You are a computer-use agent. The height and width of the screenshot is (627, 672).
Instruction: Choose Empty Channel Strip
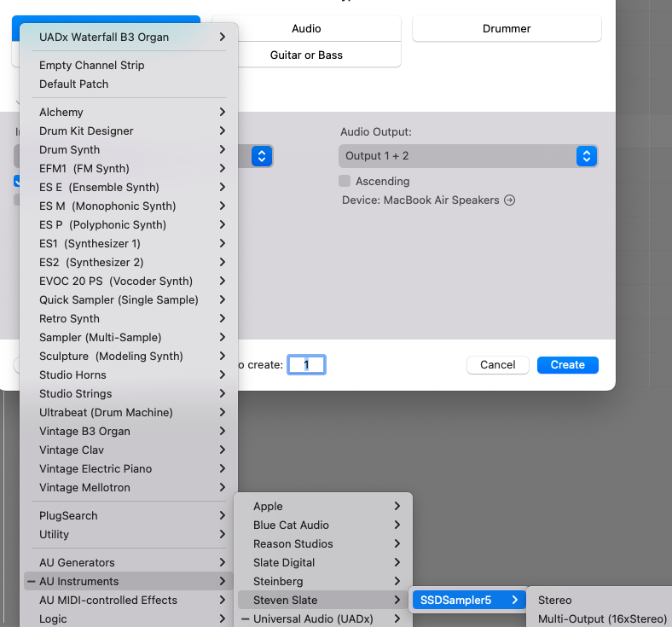129,65
